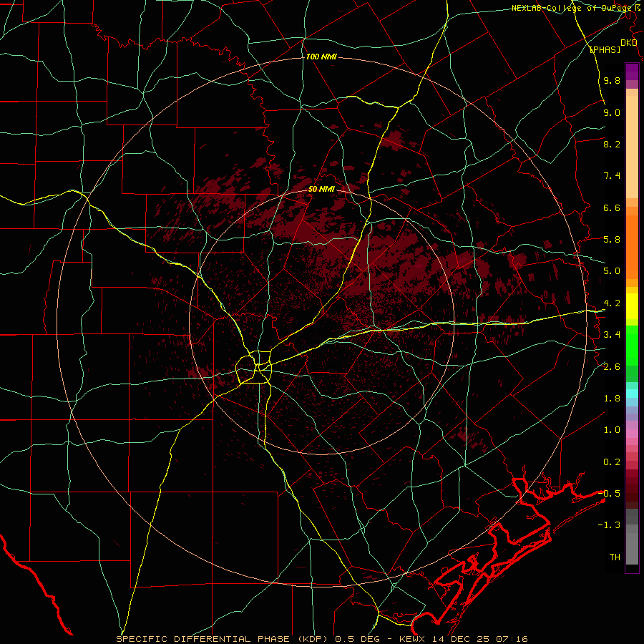The height and width of the screenshot is (644, 644).
Task: Click the -0.5 value on the scale
Action: coord(609,494)
